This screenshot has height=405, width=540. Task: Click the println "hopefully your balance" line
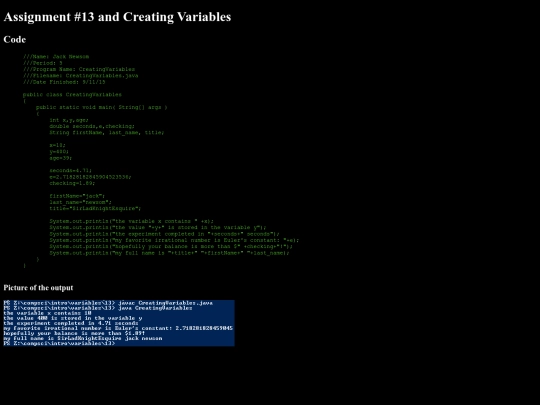pos(171,247)
